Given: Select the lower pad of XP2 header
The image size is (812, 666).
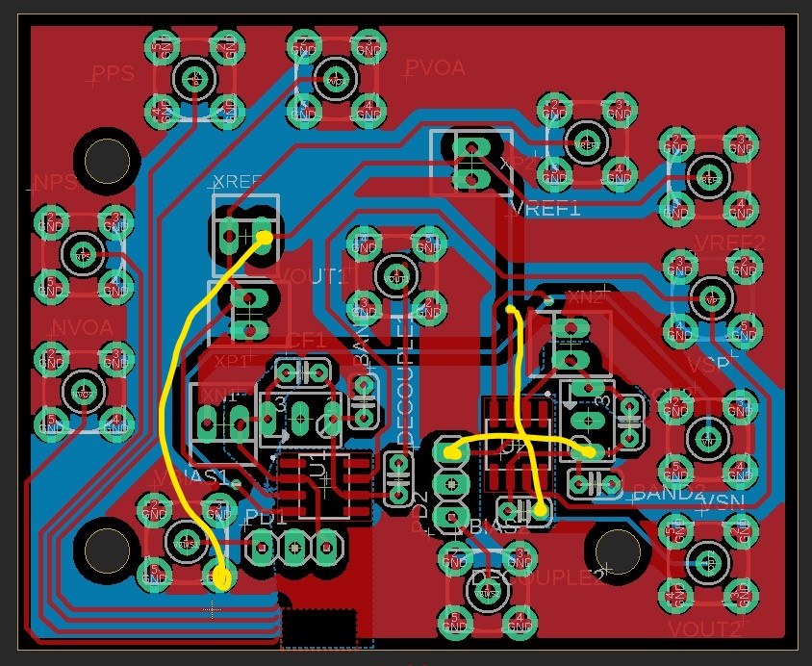Looking at the screenshot, I should tap(471, 180).
